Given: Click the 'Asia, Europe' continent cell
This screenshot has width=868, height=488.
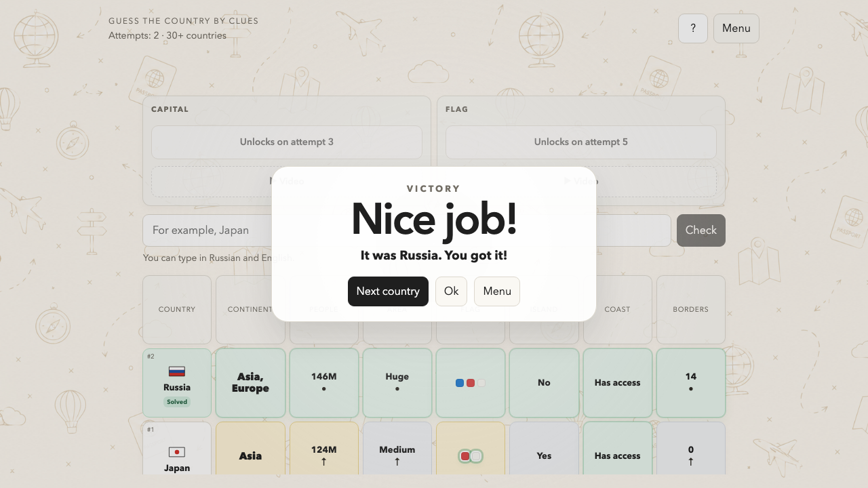Looking at the screenshot, I should (x=250, y=383).
